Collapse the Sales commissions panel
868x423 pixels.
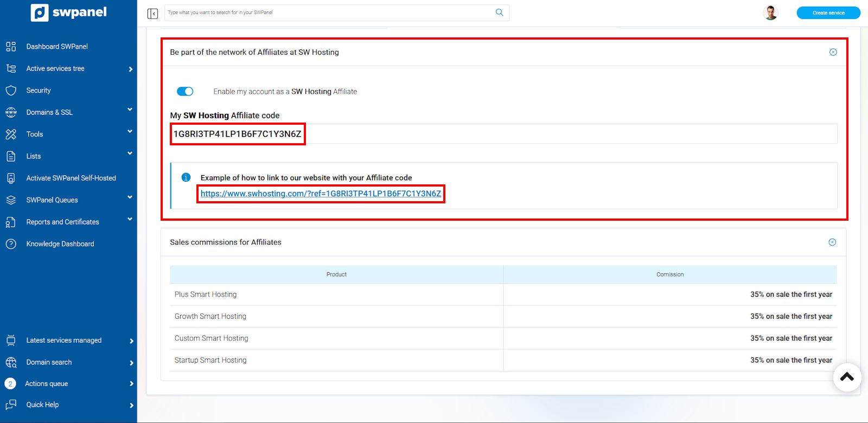point(832,242)
